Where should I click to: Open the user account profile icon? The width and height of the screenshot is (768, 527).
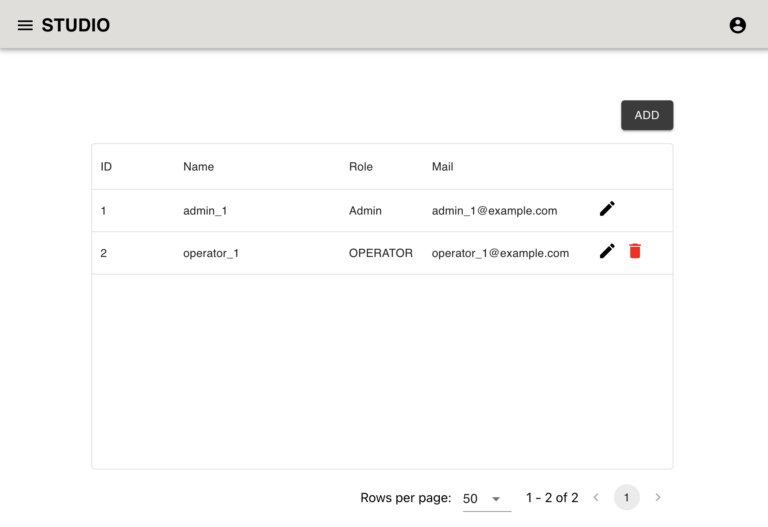pyautogui.click(x=737, y=25)
